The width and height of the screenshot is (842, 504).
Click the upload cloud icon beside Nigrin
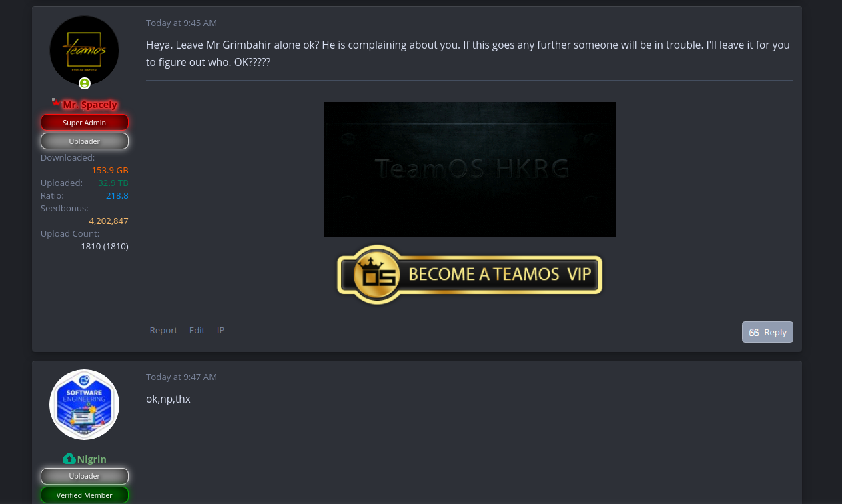[69, 459]
